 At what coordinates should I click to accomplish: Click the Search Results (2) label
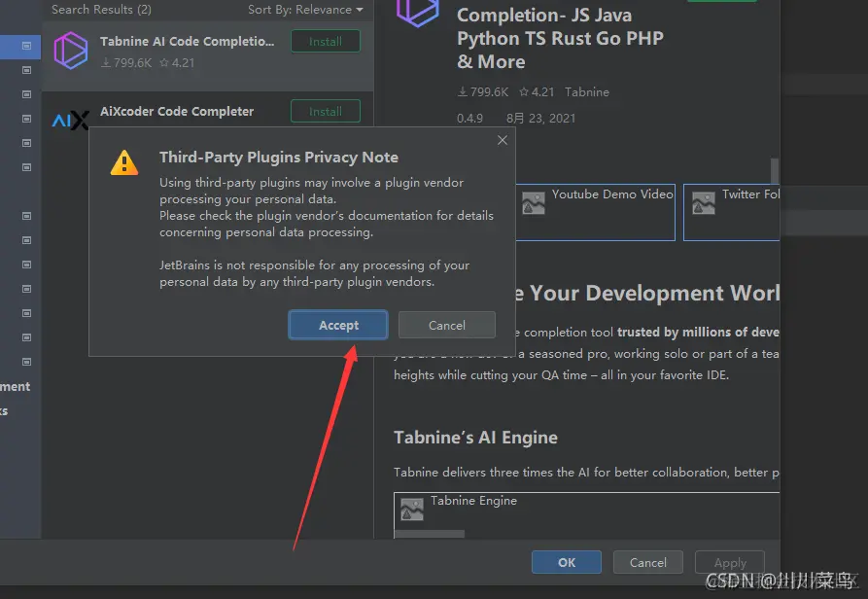click(x=101, y=10)
